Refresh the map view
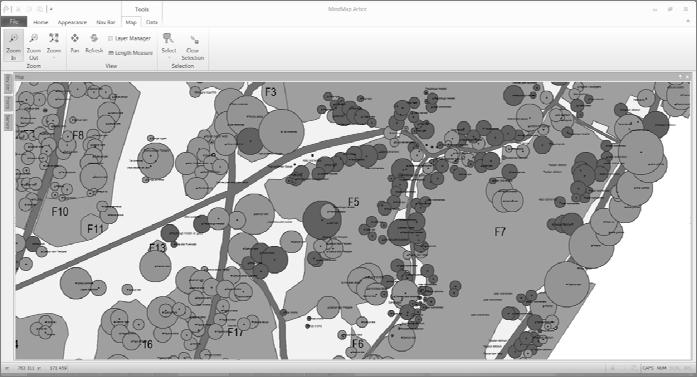 pos(94,43)
